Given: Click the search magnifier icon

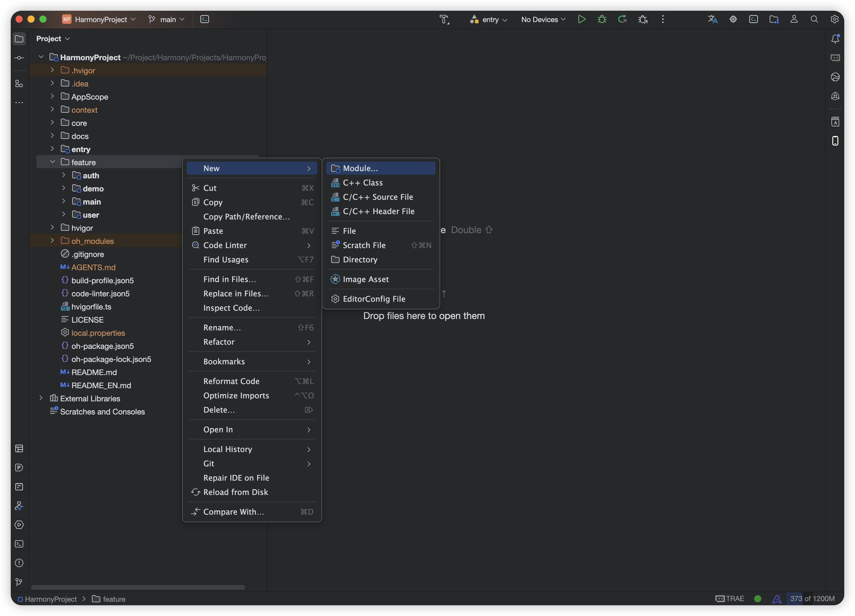Looking at the screenshot, I should (x=814, y=19).
